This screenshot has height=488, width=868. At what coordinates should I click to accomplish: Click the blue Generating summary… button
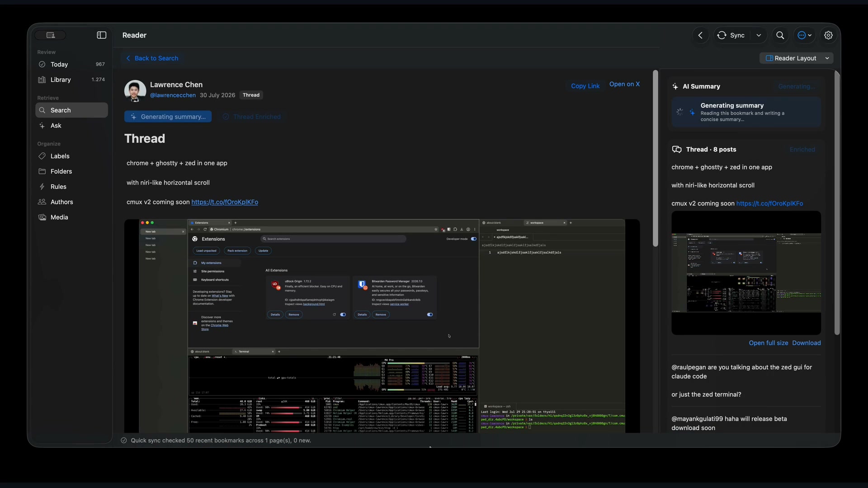[168, 117]
